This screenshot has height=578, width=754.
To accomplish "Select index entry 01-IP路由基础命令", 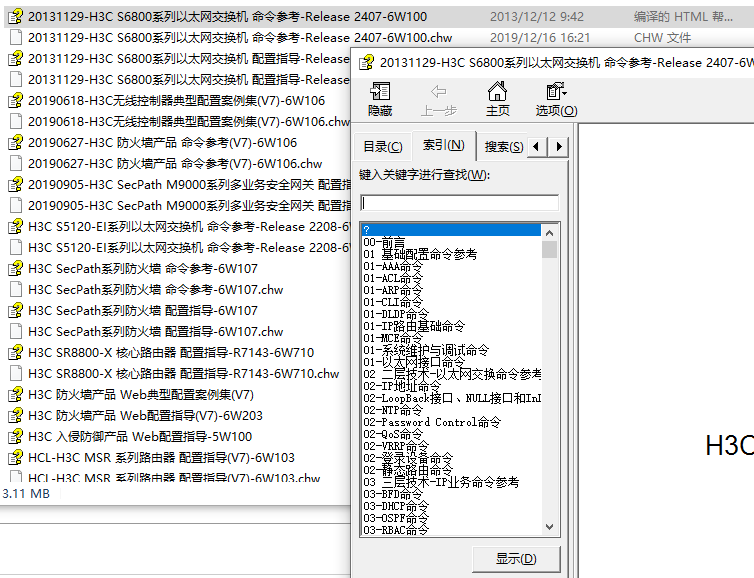I will (414, 326).
